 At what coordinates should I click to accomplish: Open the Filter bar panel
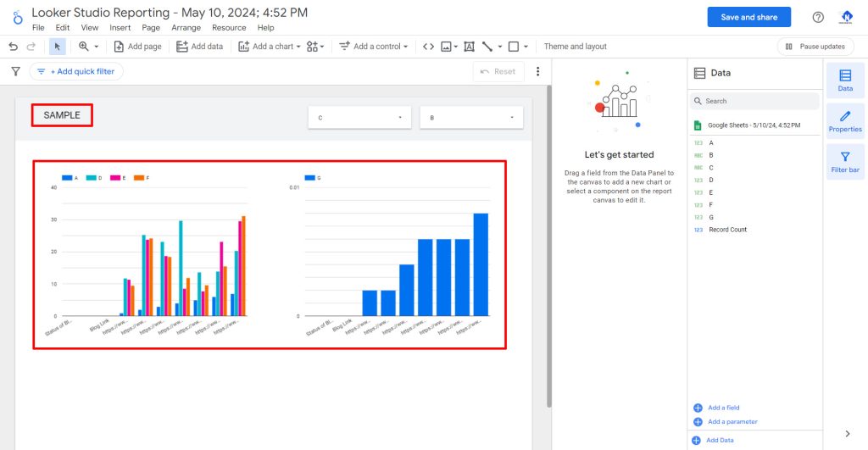(x=844, y=162)
